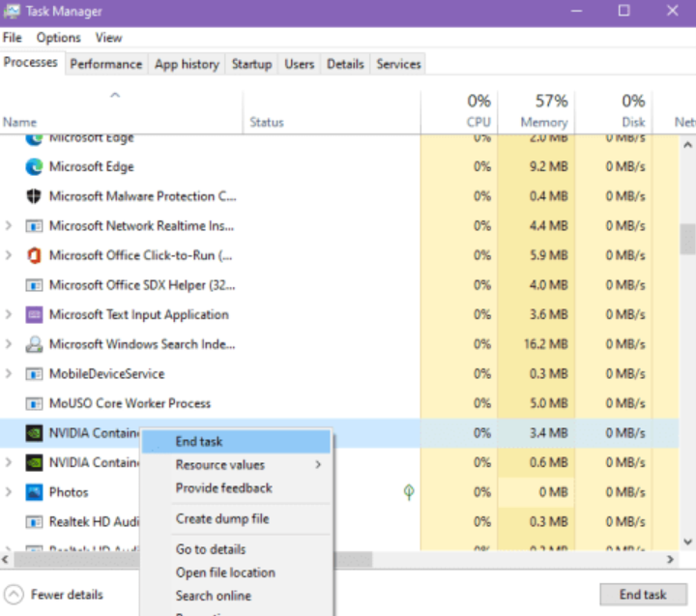Expand the Microsoft Network Realtime Inspection row

click(x=9, y=226)
